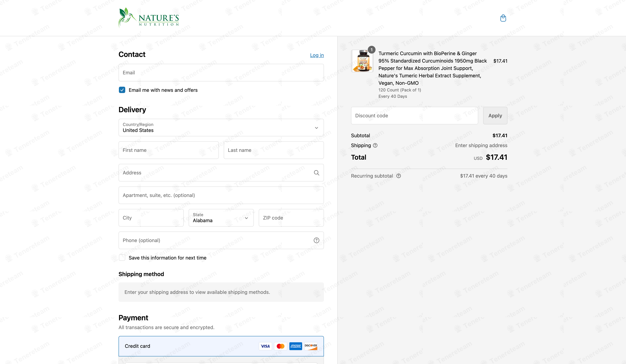
Task: Click the Turmeric Curcumin product thumbnail
Action: coord(362,61)
